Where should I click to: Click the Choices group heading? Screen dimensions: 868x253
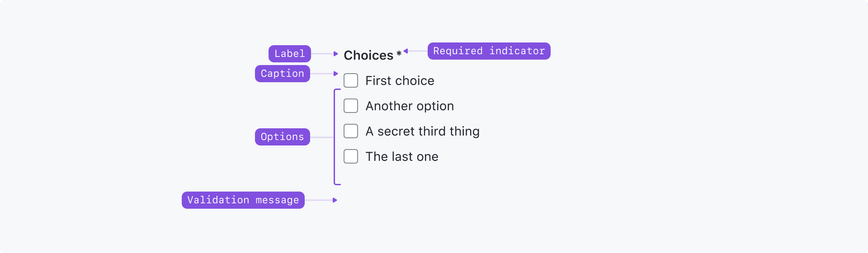pos(368,55)
